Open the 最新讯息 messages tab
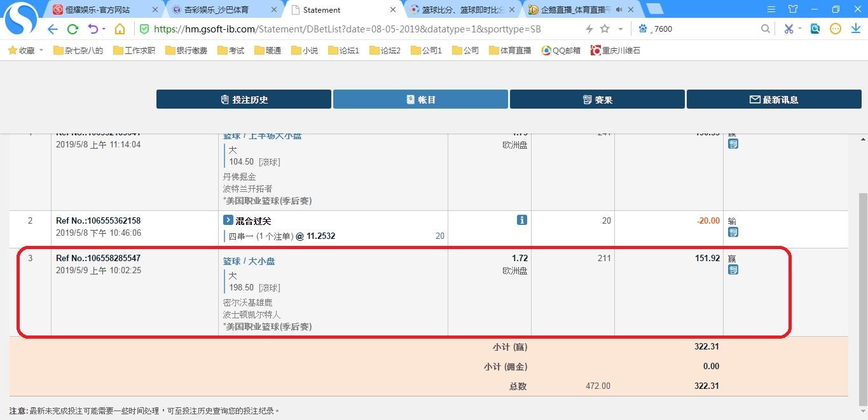 774,99
